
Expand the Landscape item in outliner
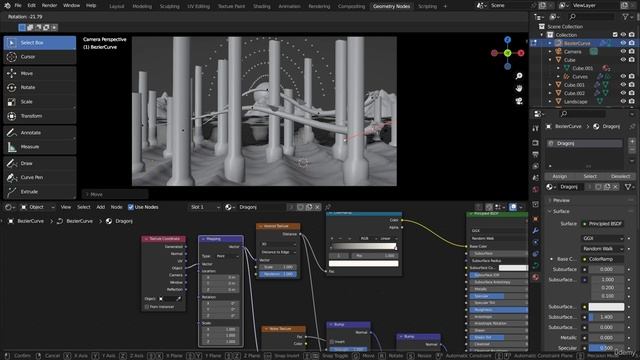tap(550, 102)
